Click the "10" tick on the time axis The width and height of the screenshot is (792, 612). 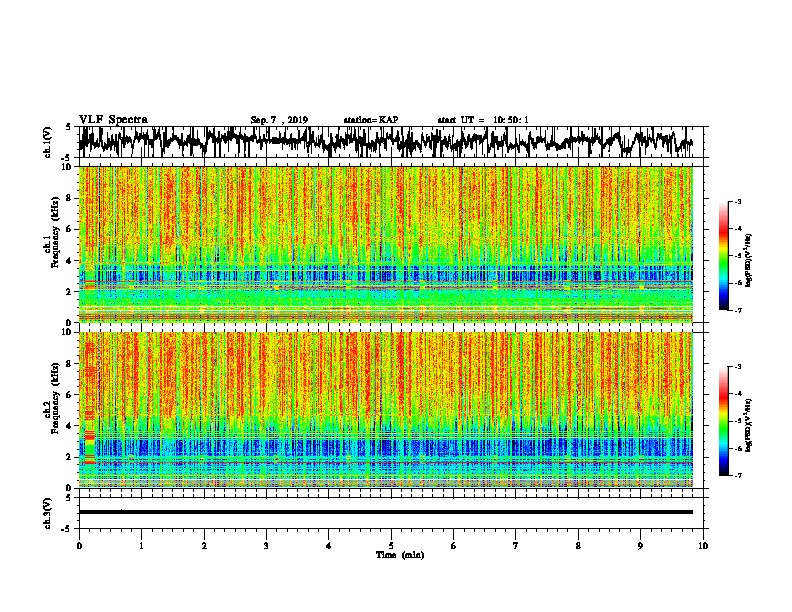703,546
